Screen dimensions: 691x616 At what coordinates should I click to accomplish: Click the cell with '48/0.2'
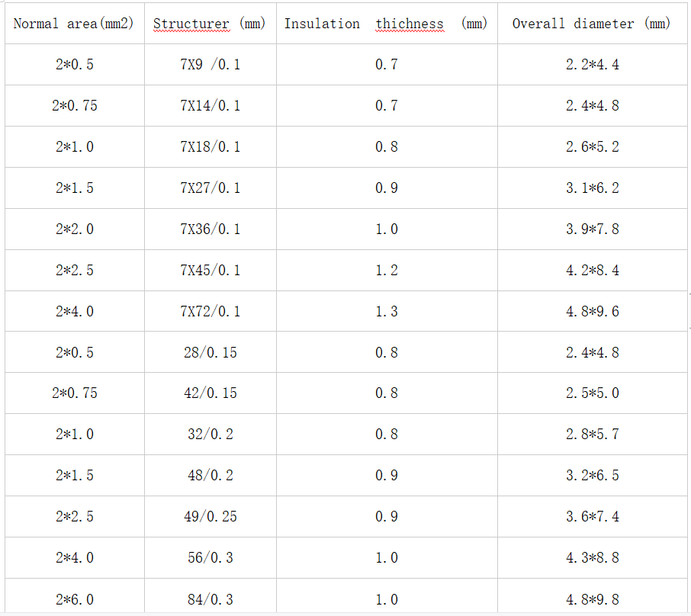coord(211,475)
